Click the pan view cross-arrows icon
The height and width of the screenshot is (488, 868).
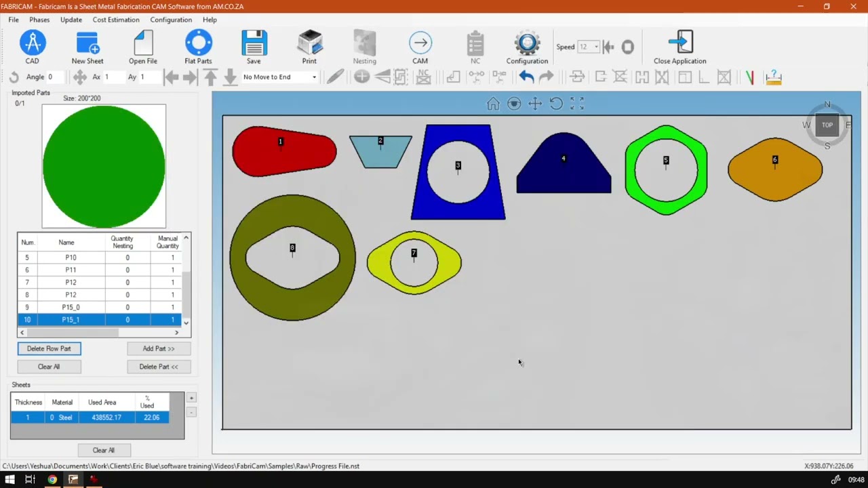(x=535, y=104)
